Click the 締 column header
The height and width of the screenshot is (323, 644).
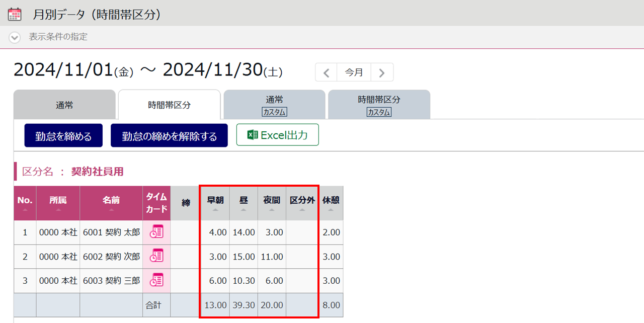(x=186, y=203)
